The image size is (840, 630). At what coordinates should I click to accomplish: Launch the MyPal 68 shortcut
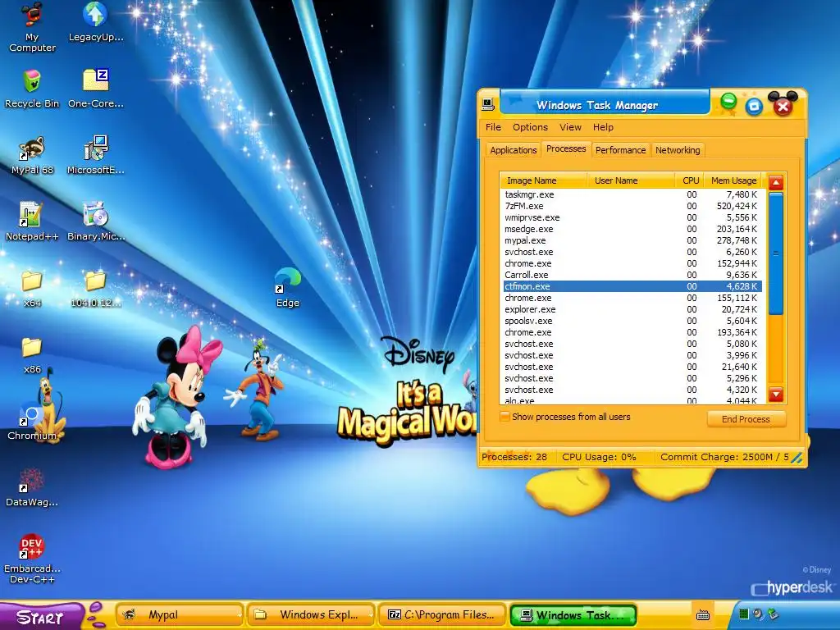coord(32,155)
